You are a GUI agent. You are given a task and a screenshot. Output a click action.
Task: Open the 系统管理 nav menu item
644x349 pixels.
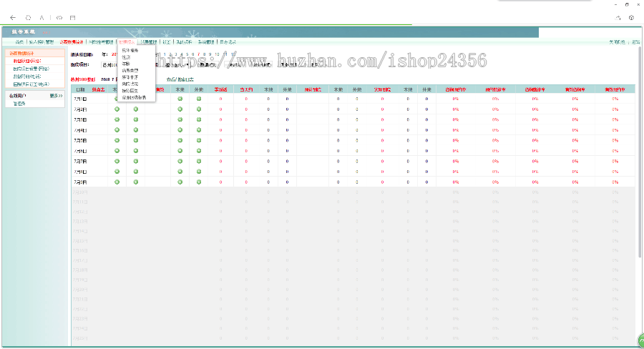point(206,42)
